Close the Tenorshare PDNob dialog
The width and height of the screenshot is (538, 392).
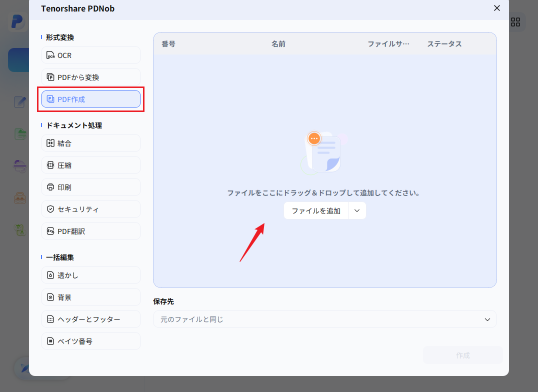(x=497, y=8)
